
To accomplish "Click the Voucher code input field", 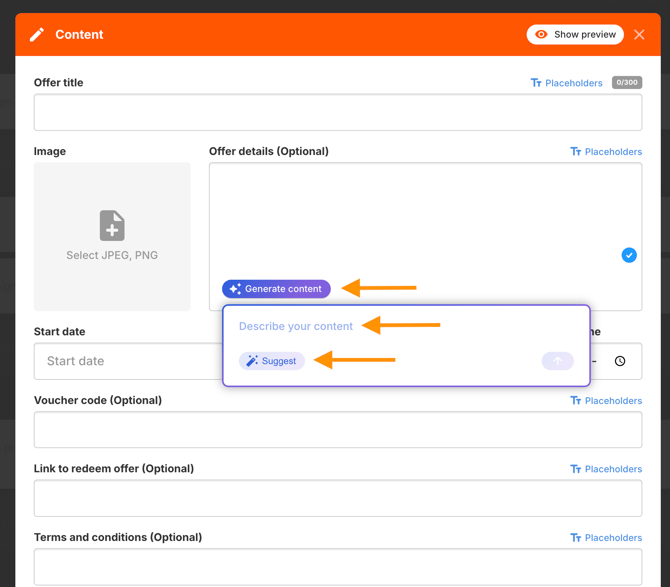I will [x=337, y=430].
